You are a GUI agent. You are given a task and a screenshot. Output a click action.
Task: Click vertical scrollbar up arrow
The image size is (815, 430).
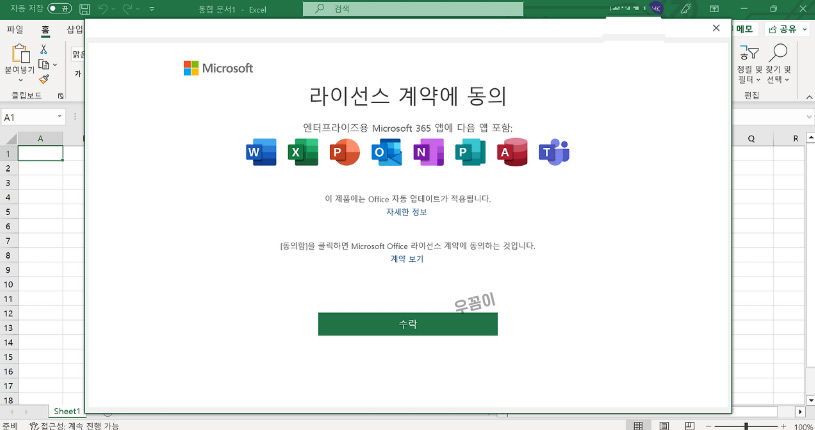(810, 138)
